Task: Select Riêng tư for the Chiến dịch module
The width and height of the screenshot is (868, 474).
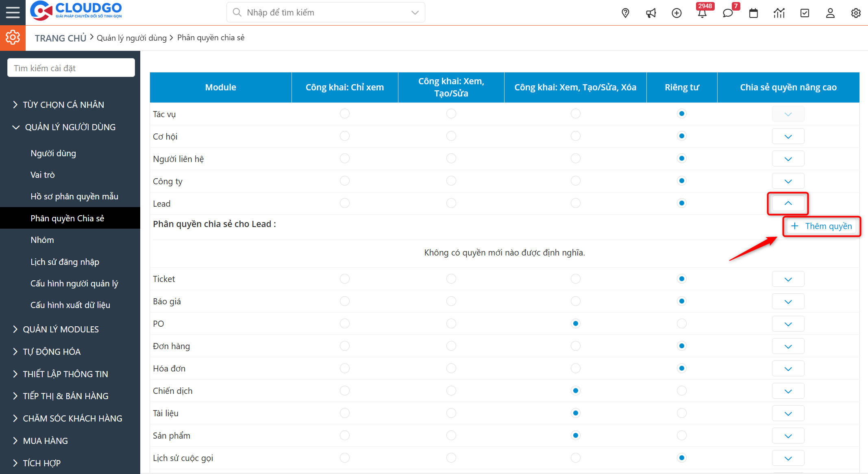Action: click(x=682, y=391)
